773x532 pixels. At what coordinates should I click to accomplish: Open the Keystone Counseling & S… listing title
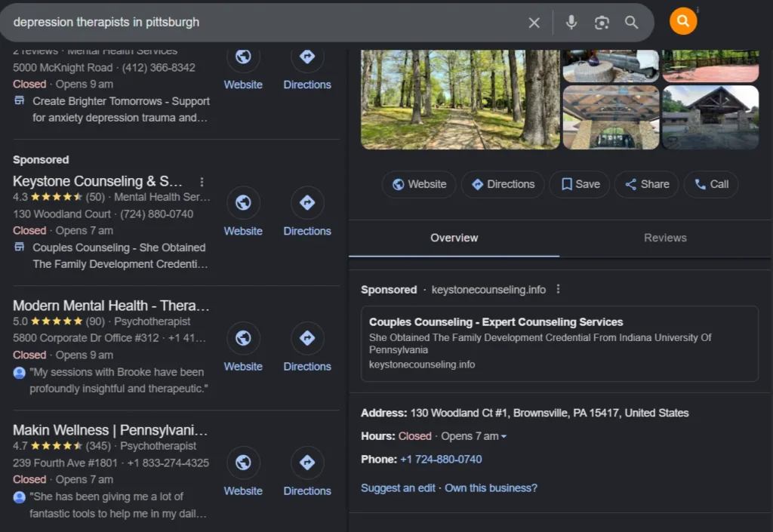point(97,181)
